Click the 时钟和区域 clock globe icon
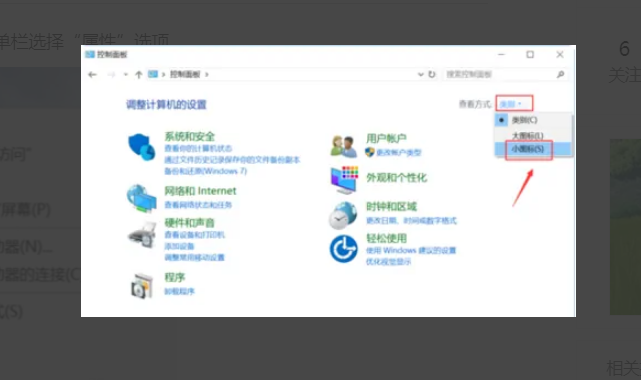The width and height of the screenshot is (641, 380). click(343, 215)
